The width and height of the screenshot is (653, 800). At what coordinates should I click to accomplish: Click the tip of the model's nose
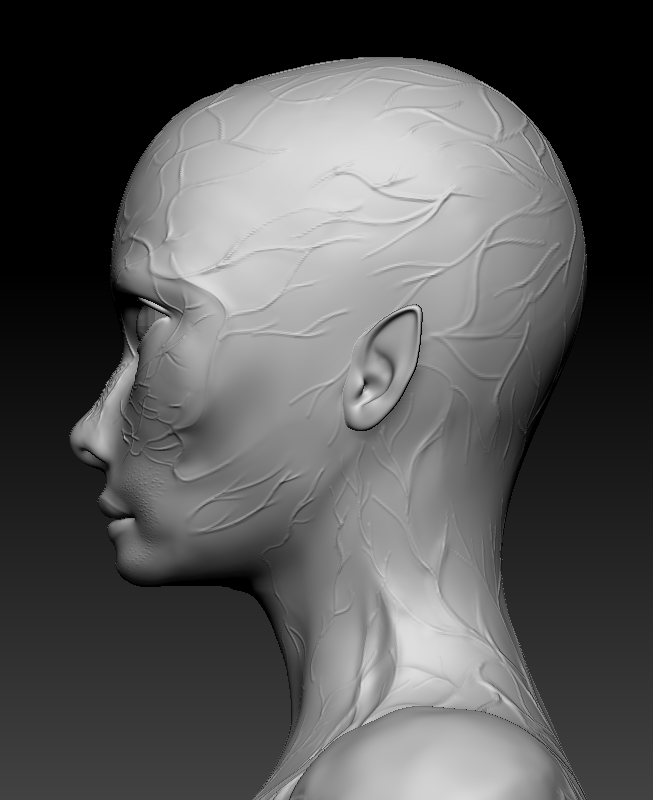click(77, 439)
